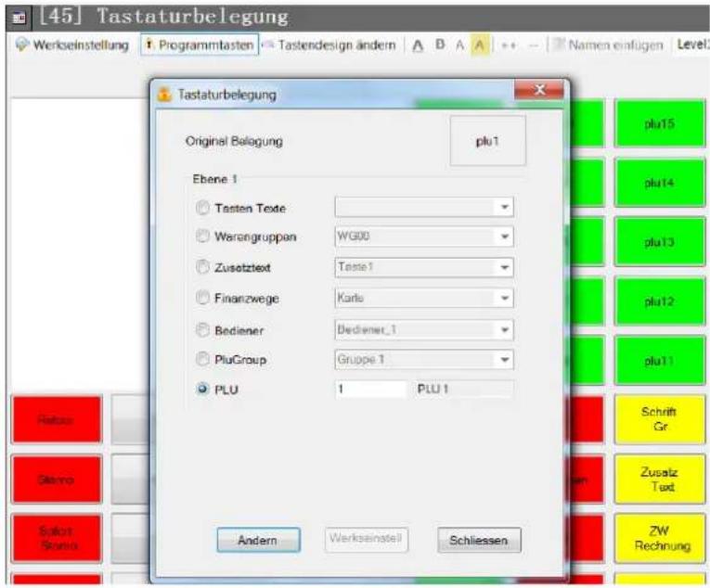Click the green plu12 key
This screenshot has height=588, width=710.
pos(660,301)
